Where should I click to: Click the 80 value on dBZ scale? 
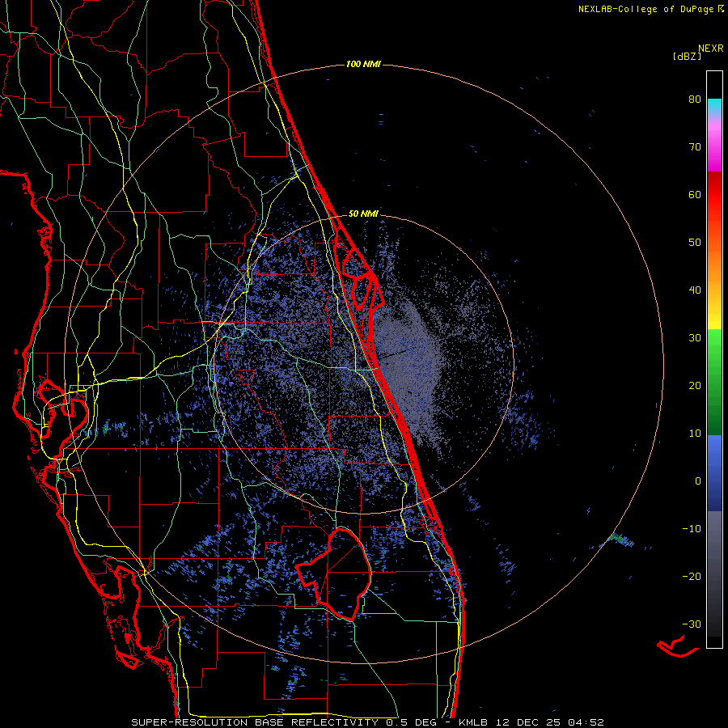pyautogui.click(x=695, y=99)
